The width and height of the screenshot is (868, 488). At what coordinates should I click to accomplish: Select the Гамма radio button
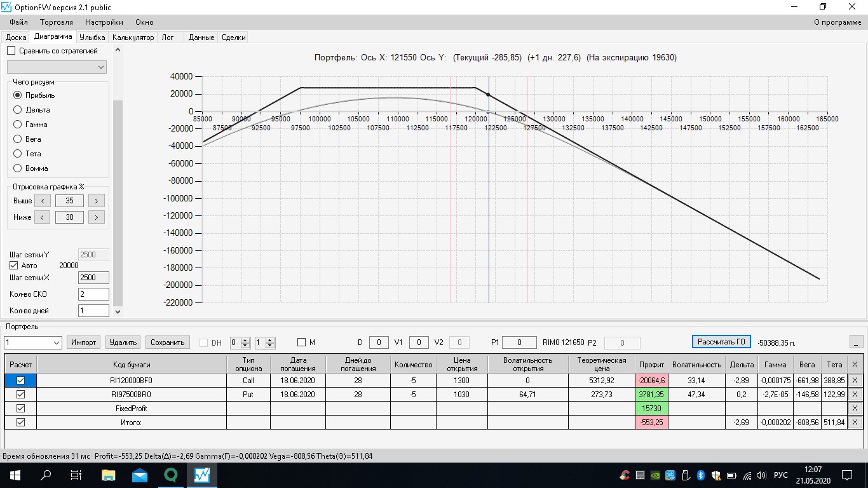pos(18,125)
